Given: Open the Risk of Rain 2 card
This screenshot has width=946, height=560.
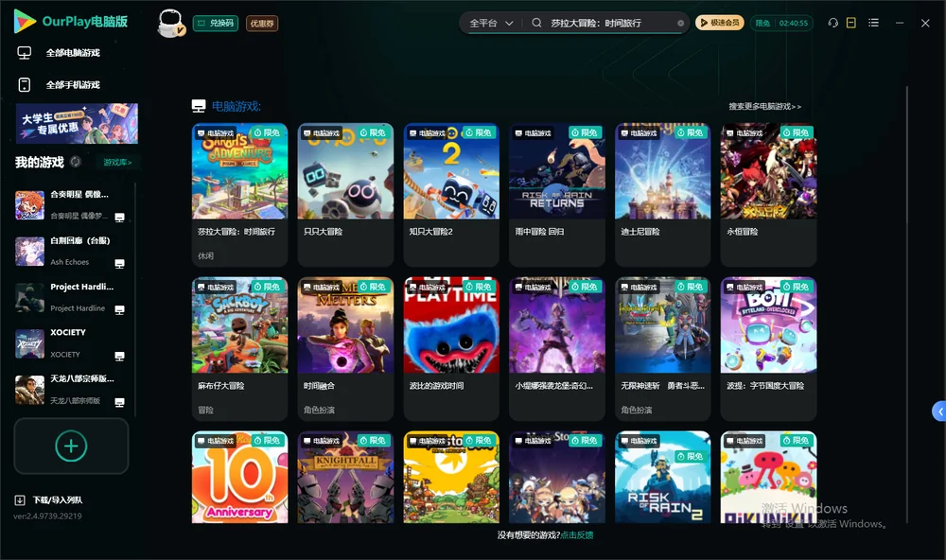Looking at the screenshot, I should [x=662, y=477].
